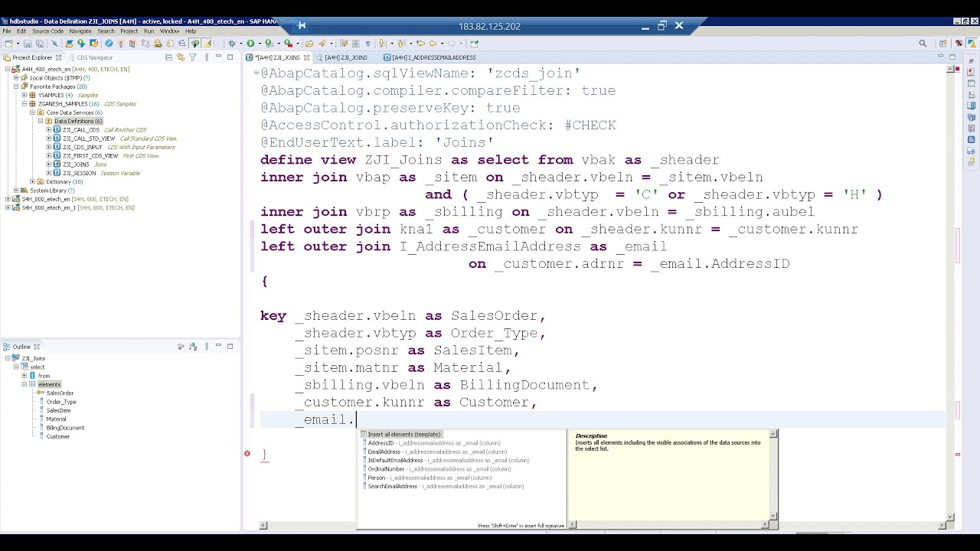980x551 pixels.
Task: Select ZJI_FIRST_CDS_VIEW in the tree
Action: tap(90, 155)
